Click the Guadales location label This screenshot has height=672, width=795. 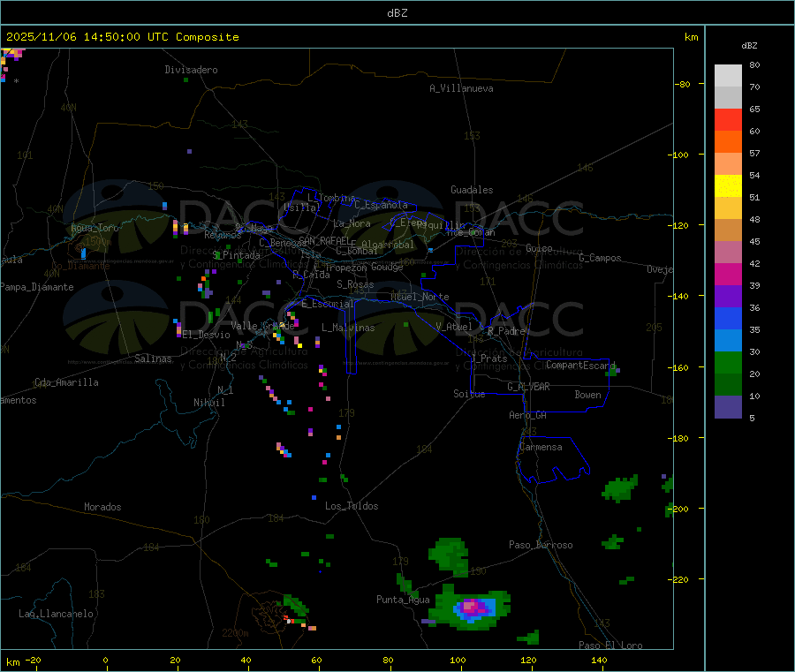(472, 190)
